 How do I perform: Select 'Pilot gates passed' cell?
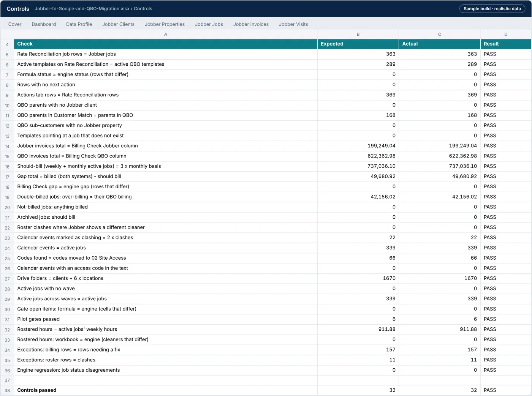click(x=166, y=319)
